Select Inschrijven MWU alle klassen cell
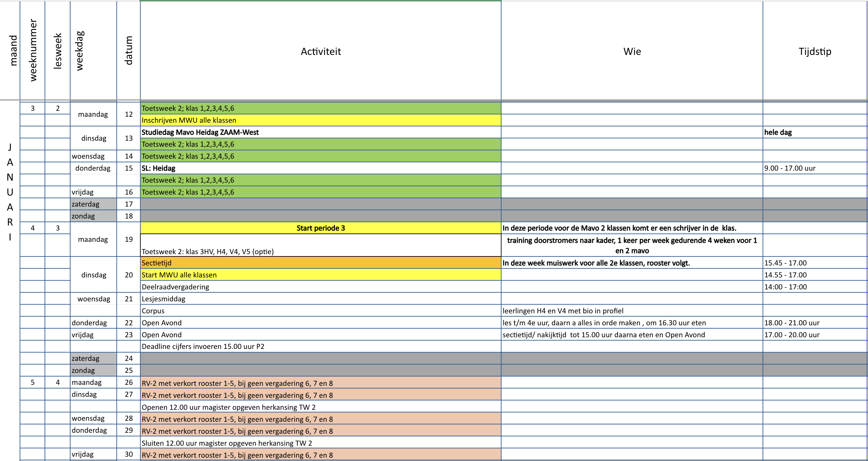The image size is (868, 461). (x=321, y=120)
